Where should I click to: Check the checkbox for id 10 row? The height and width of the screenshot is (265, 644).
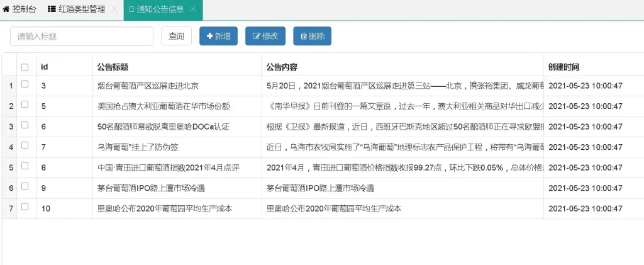click(x=25, y=206)
